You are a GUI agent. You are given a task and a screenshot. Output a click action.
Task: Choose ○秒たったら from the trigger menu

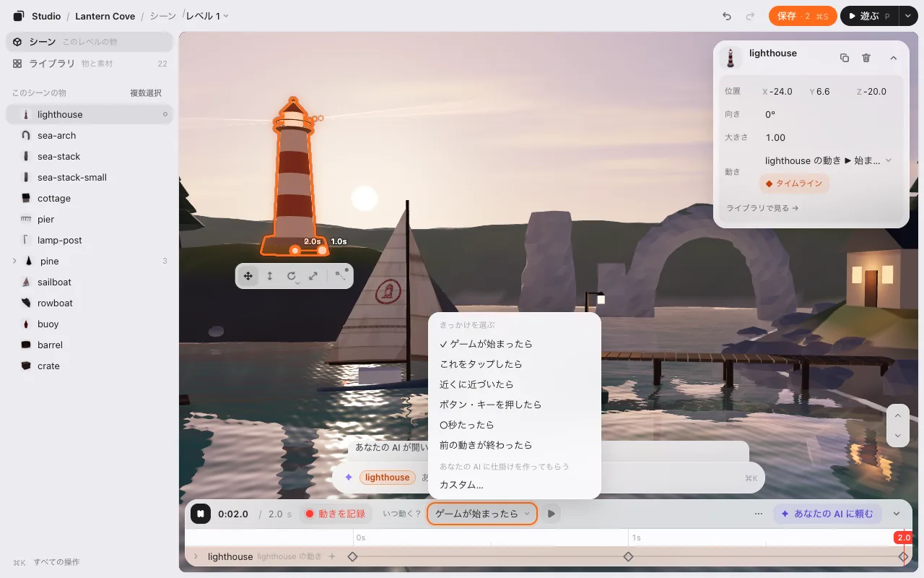tap(515, 425)
